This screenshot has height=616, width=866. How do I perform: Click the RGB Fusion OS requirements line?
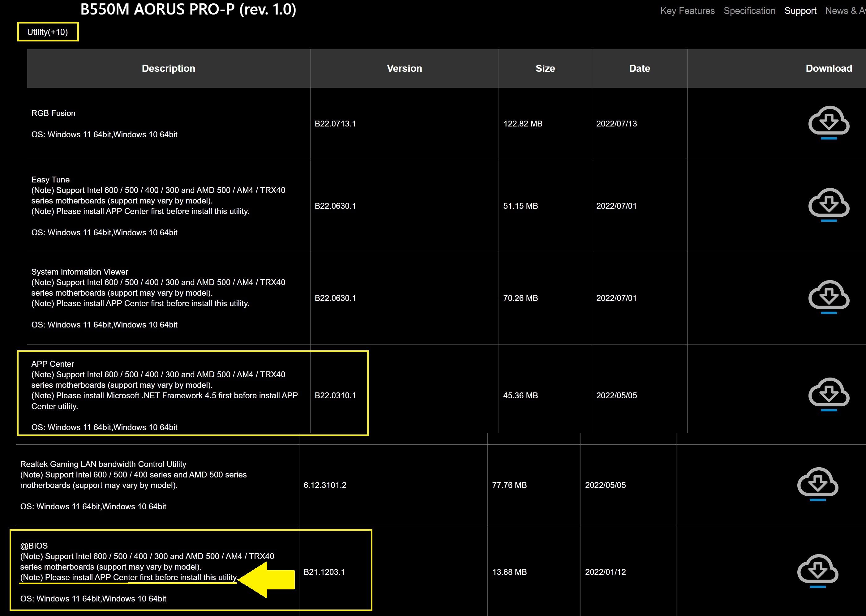tap(104, 134)
